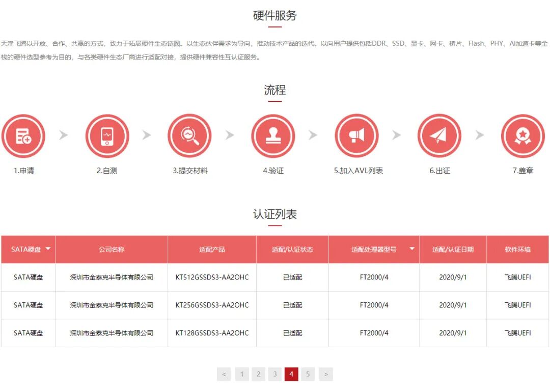Click the 公司名称 column header
The image size is (550, 392).
[111, 249]
